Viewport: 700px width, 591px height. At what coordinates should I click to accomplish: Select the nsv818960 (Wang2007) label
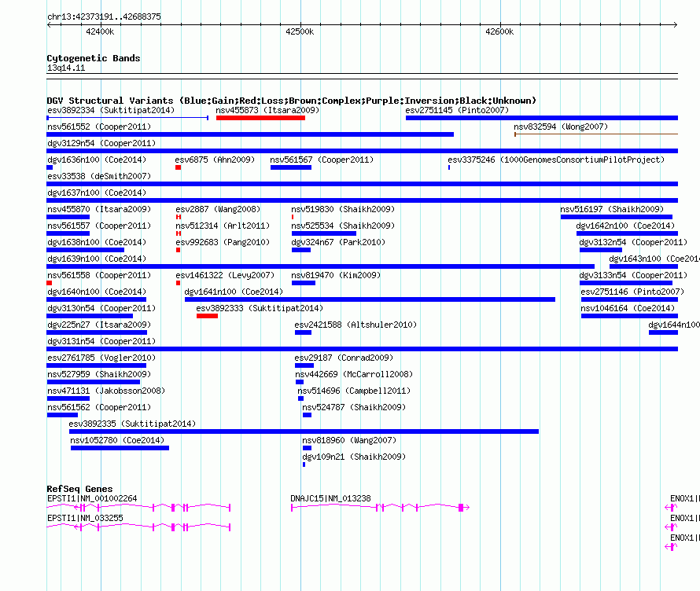tap(349, 440)
